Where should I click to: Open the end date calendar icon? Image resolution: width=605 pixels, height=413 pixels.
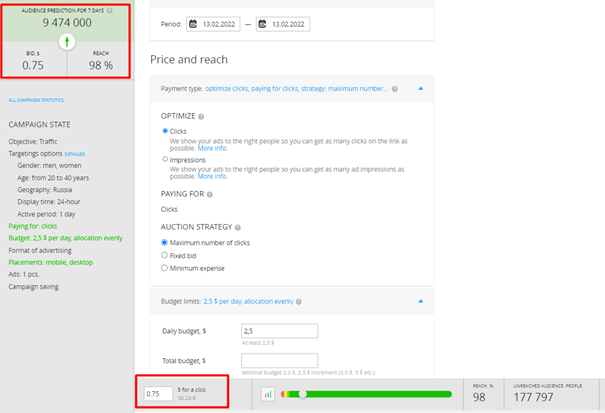click(263, 24)
